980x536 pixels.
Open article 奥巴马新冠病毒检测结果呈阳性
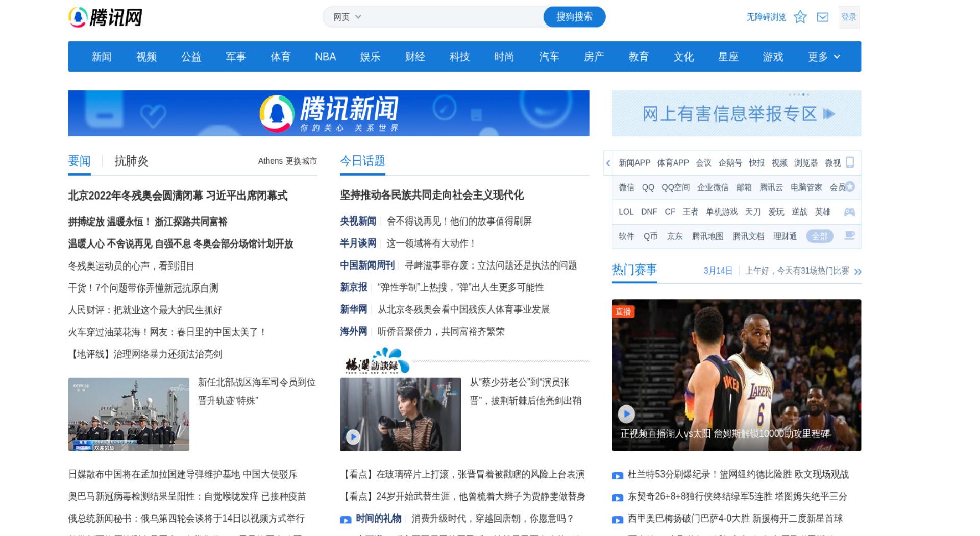coord(187,496)
